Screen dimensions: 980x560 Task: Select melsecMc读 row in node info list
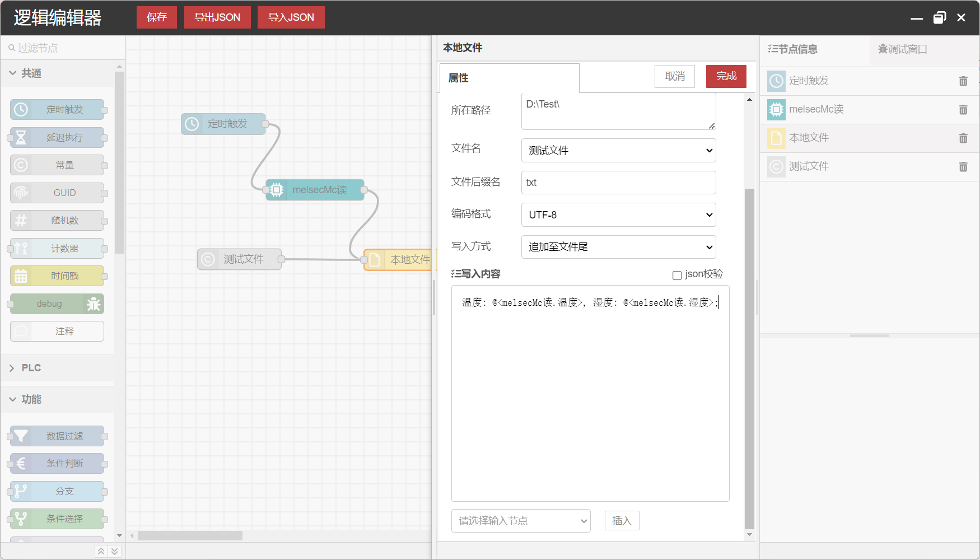(x=869, y=110)
